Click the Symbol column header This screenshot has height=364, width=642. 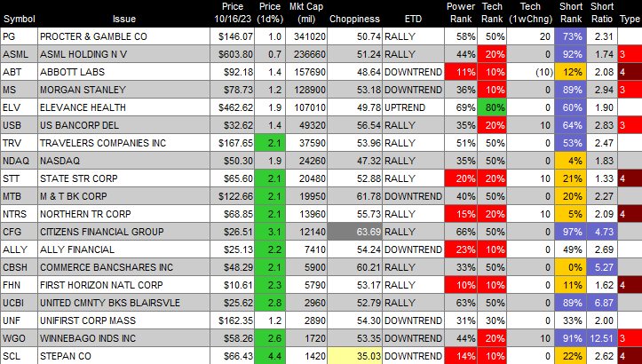[20, 19]
